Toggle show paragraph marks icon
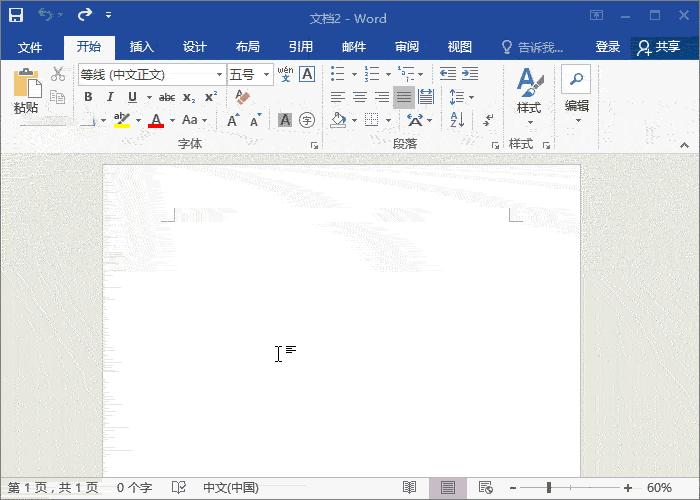700x500 pixels. (x=488, y=120)
